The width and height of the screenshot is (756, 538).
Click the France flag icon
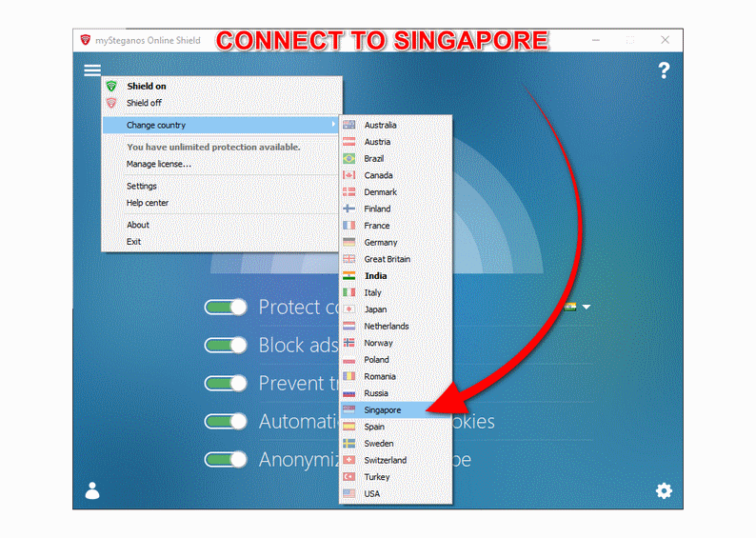(x=349, y=225)
